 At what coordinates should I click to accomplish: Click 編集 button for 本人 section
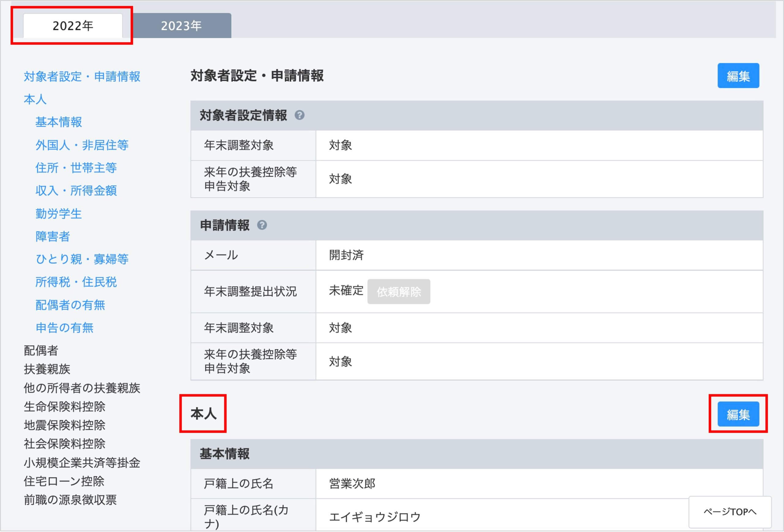738,414
